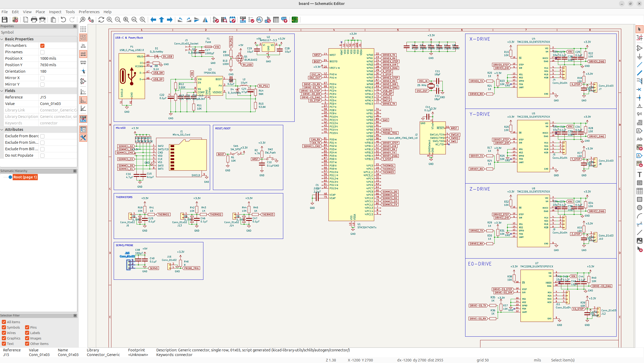Open Schematic Setup gear icon
This screenshot has width=644, height=363.
tap(15, 20)
